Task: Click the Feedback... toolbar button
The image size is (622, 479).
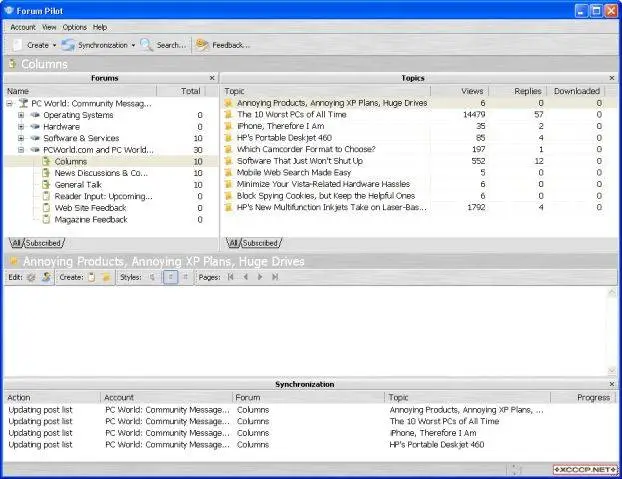Action: 223,45
